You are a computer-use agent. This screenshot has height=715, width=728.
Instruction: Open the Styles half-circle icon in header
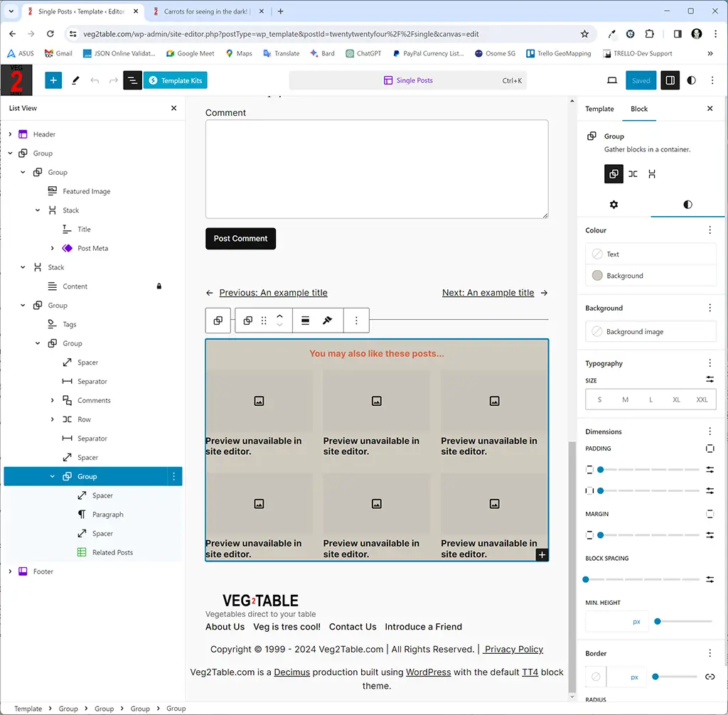pos(691,80)
